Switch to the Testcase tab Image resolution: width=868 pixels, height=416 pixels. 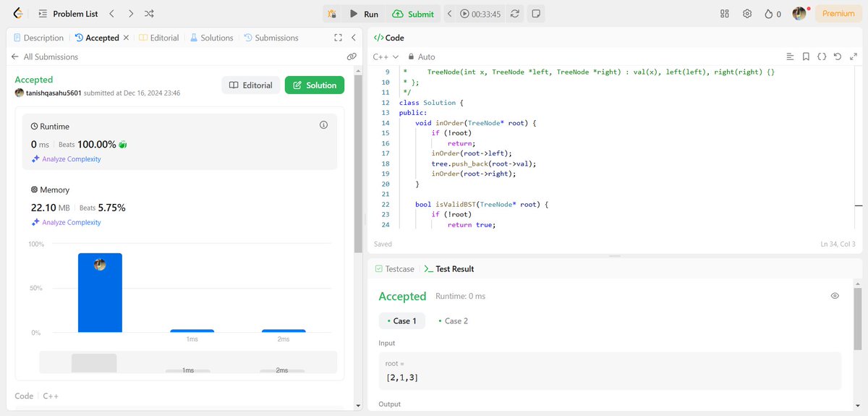[394, 269]
